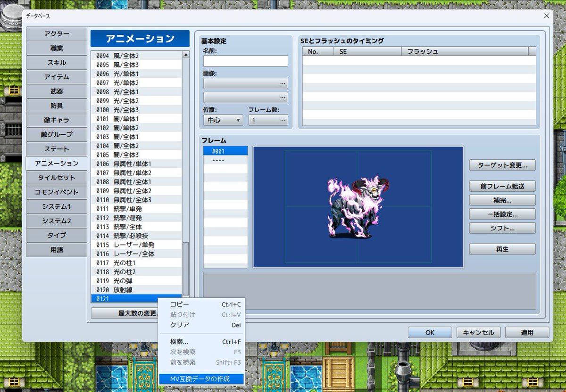Click the animation list scrollbar thumb
Screen dimensions: 566x392
[186, 269]
